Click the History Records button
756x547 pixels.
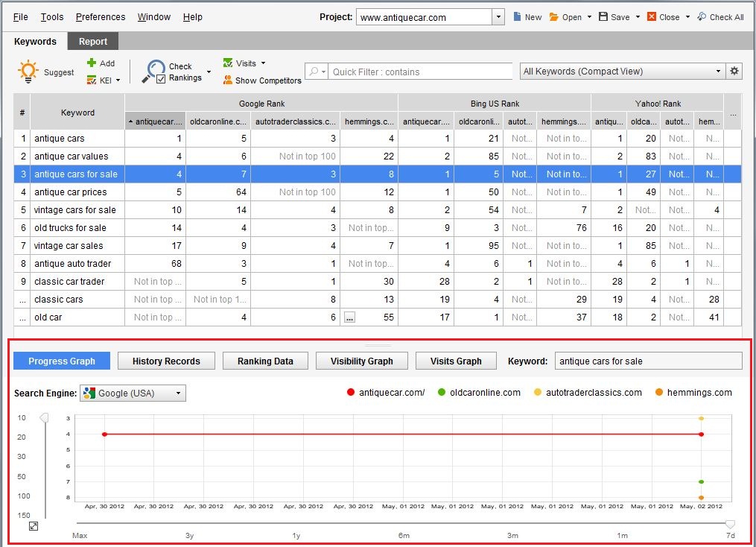[x=166, y=361]
